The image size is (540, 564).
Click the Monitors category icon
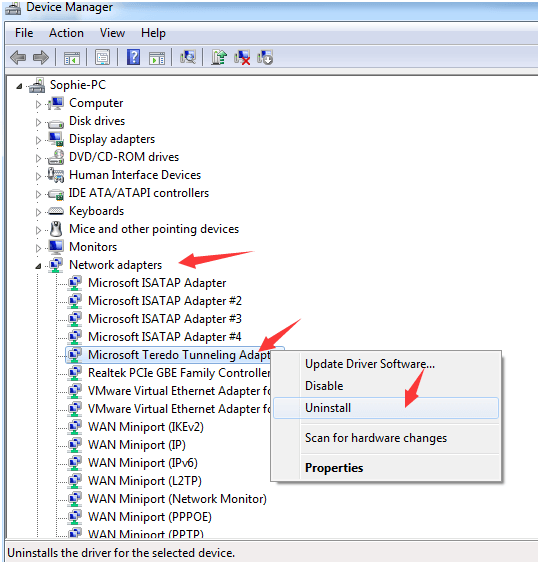56,247
